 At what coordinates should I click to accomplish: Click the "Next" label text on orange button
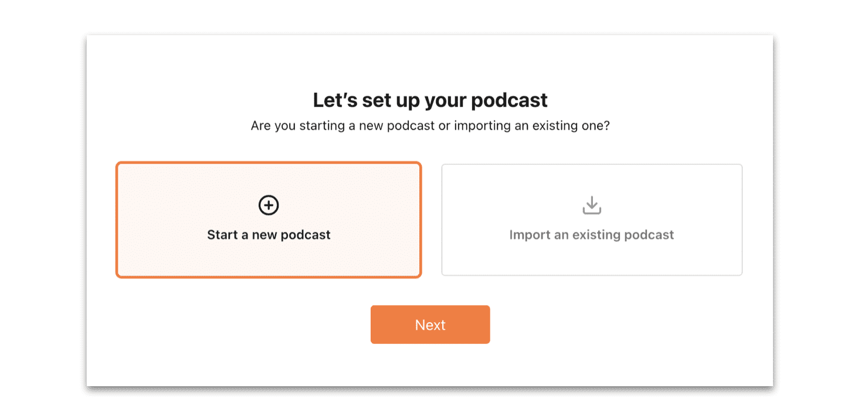point(430,325)
